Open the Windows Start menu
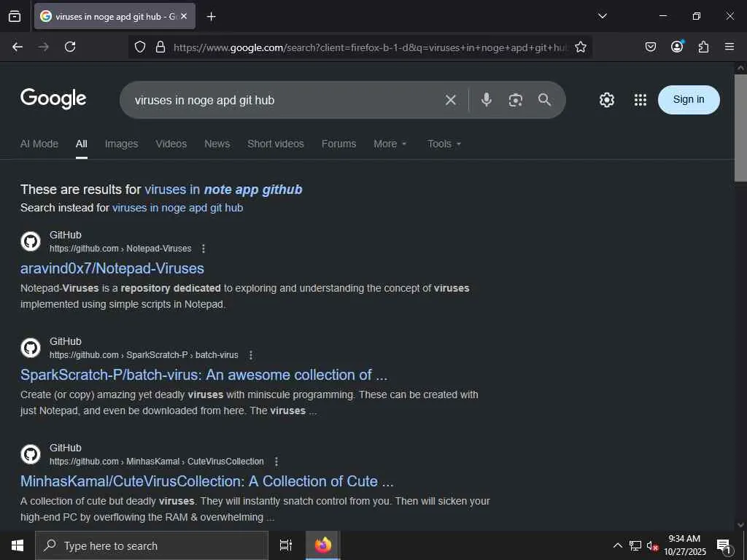747x560 pixels. tap(18, 545)
